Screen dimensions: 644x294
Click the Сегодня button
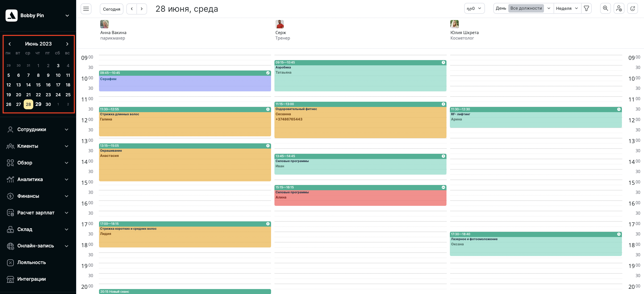point(111,9)
